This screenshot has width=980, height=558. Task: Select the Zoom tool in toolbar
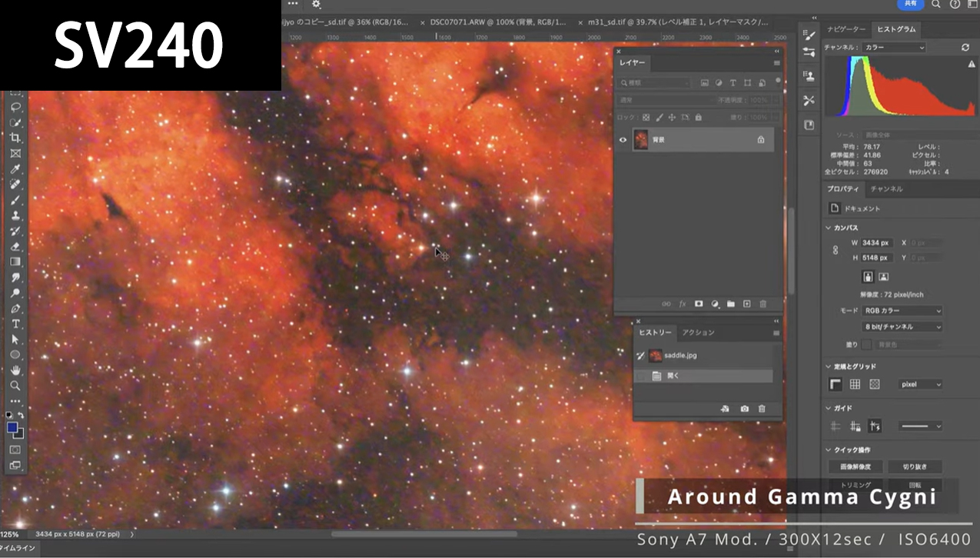click(15, 386)
